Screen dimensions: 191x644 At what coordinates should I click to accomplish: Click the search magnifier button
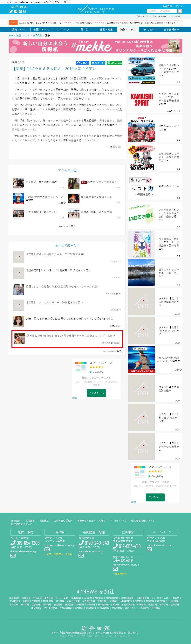(180, 11)
